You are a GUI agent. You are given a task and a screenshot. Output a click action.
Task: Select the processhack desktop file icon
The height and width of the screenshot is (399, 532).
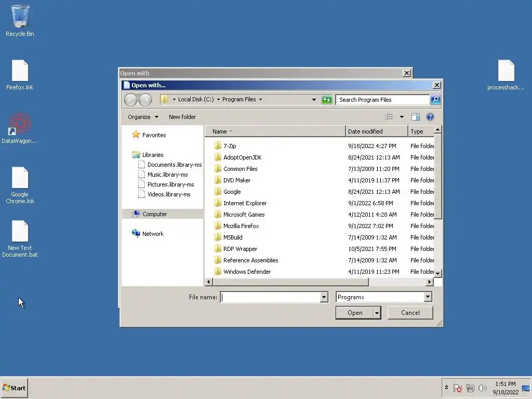[x=506, y=75]
